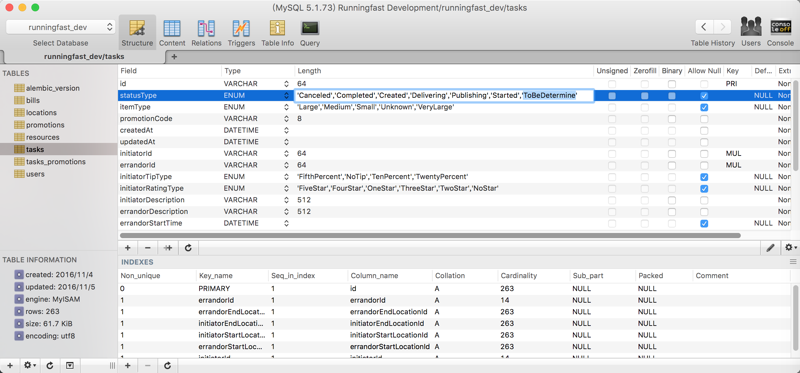Enable Binary for promotionCode field

pyautogui.click(x=672, y=119)
